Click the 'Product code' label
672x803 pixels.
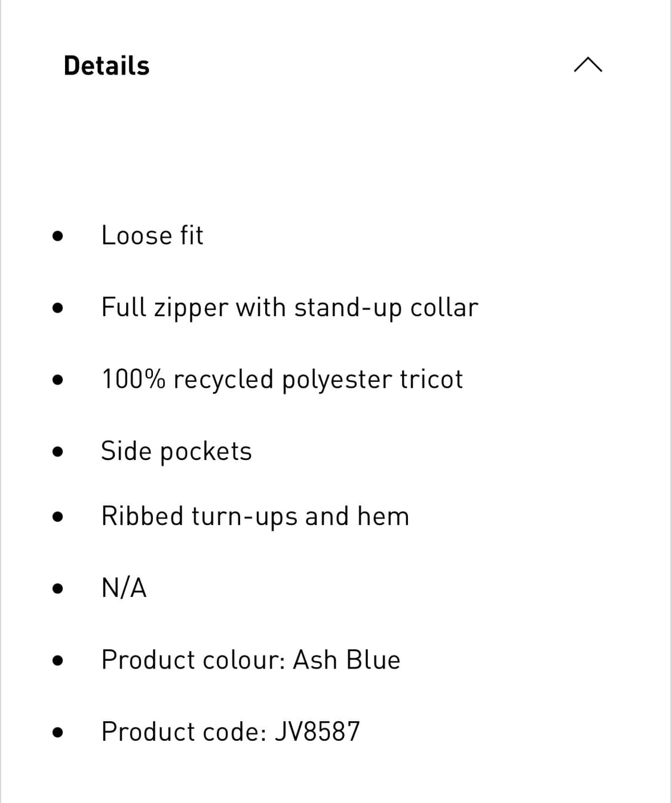[184, 732]
